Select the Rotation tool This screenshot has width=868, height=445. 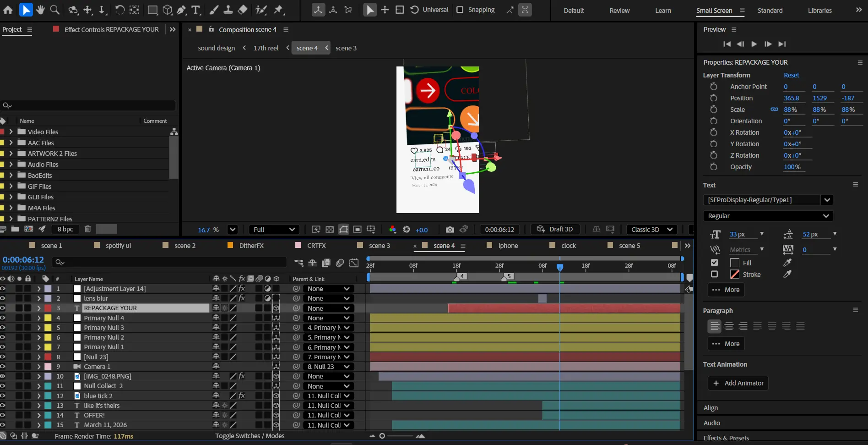119,10
